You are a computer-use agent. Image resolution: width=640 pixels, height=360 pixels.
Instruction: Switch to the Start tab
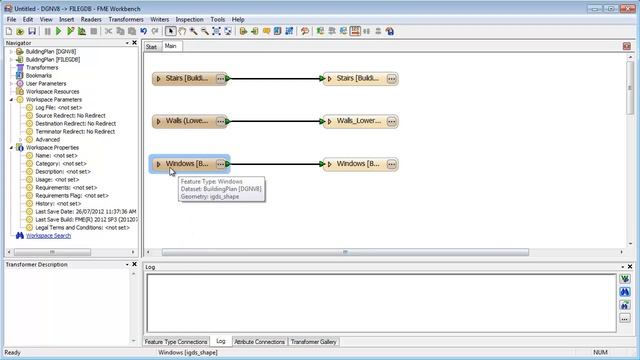(151, 47)
